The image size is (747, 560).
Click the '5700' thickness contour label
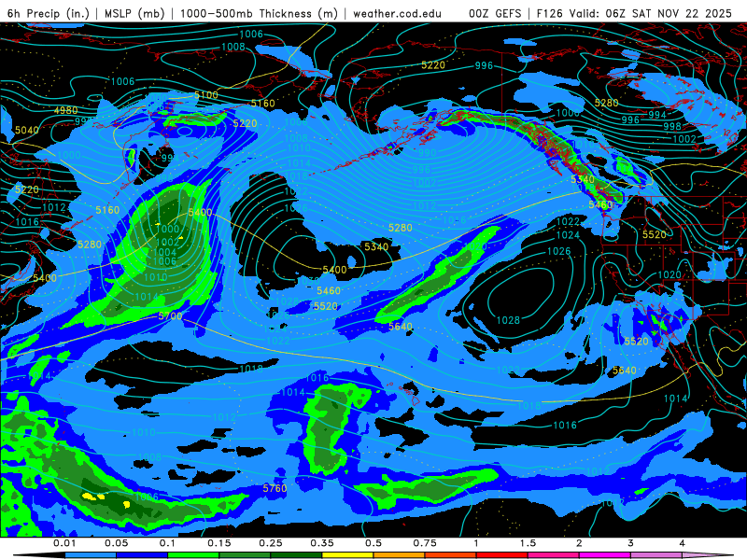point(170,315)
